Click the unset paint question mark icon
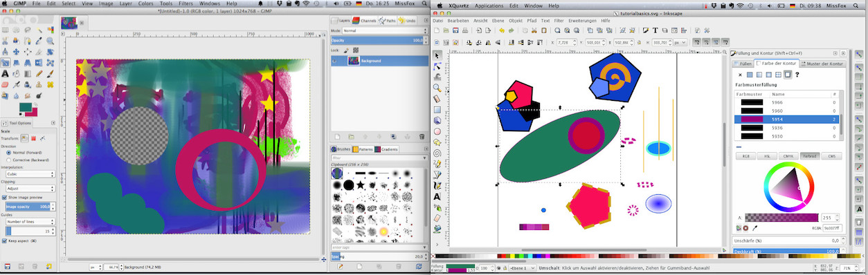 tap(797, 75)
